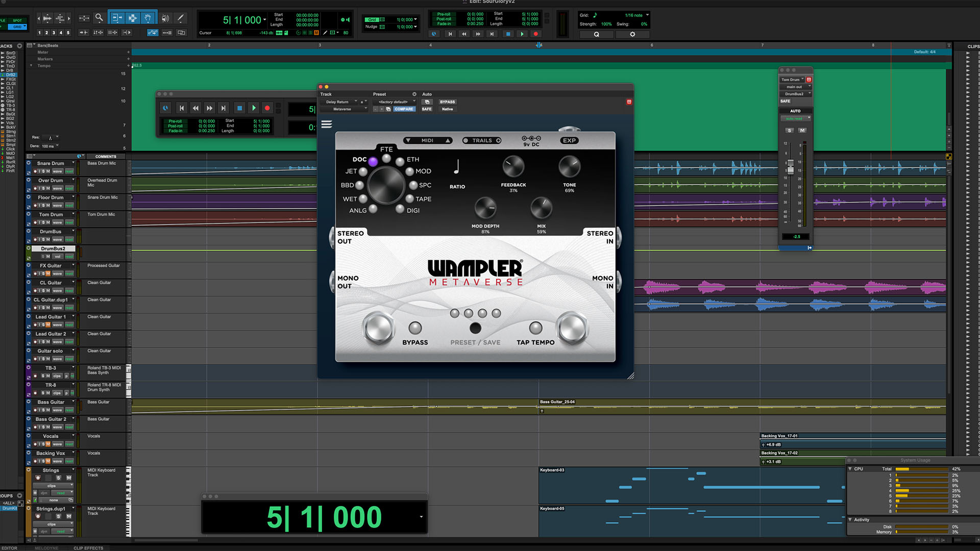Image resolution: width=980 pixels, height=551 pixels.
Task: Click the SAFE button in plugin header
Action: [x=427, y=109]
